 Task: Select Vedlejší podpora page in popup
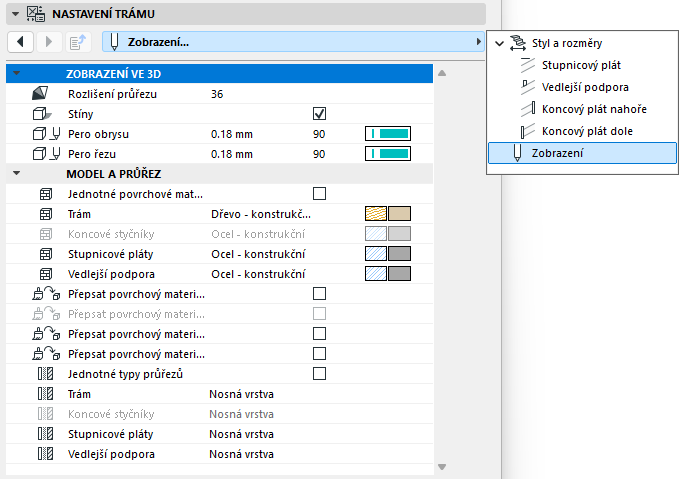click(585, 87)
